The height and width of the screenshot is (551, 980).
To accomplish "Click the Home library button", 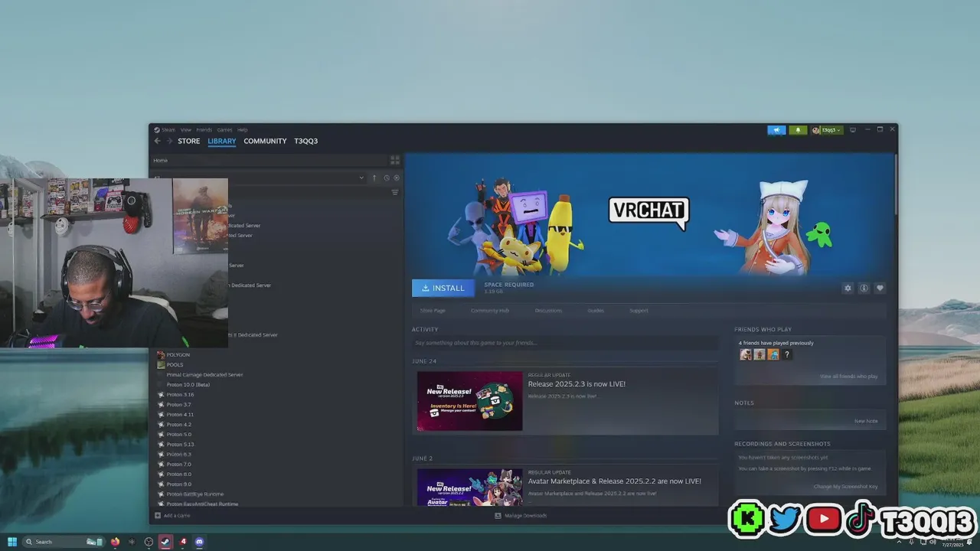I will [270, 161].
